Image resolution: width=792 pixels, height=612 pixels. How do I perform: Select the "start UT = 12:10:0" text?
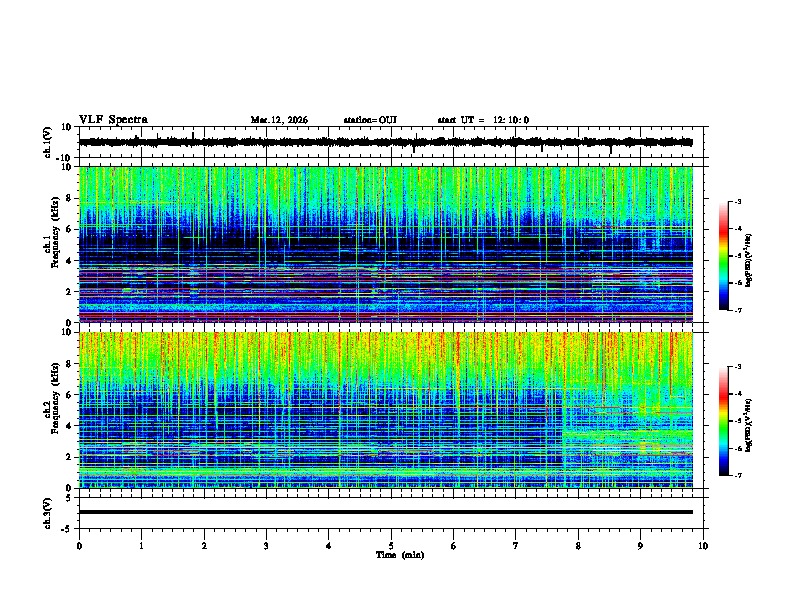[x=483, y=120]
